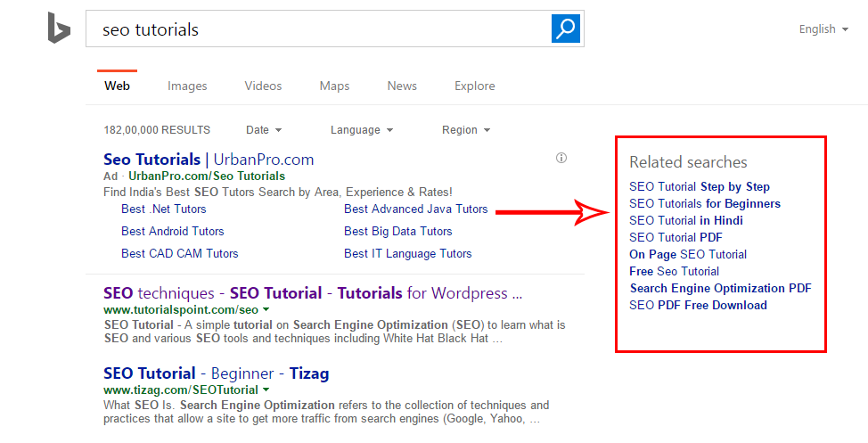Switch to the Videos tab
The image size is (868, 443).
pos(263,86)
